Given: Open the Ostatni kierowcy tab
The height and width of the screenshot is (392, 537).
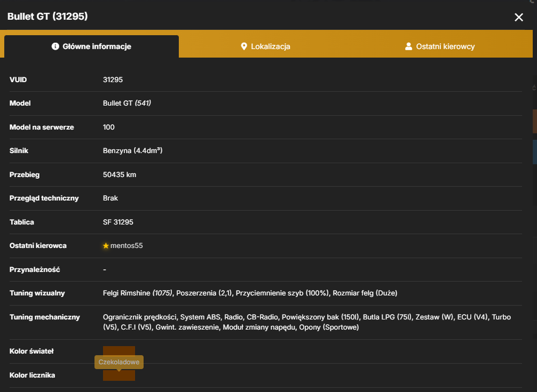Looking at the screenshot, I should pos(440,47).
